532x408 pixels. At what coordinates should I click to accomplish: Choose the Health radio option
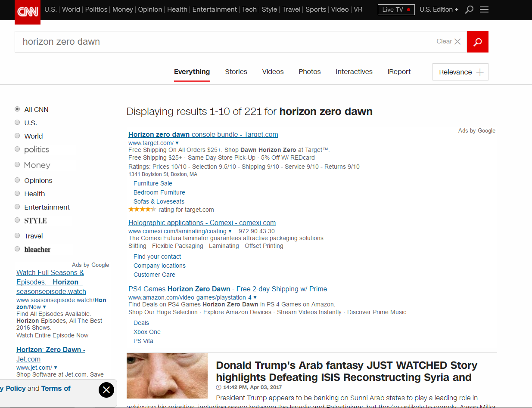pyautogui.click(x=17, y=194)
